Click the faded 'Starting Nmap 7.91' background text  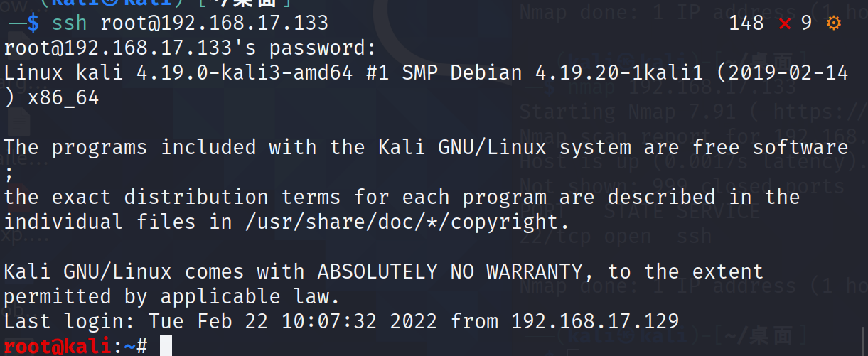[631, 112]
